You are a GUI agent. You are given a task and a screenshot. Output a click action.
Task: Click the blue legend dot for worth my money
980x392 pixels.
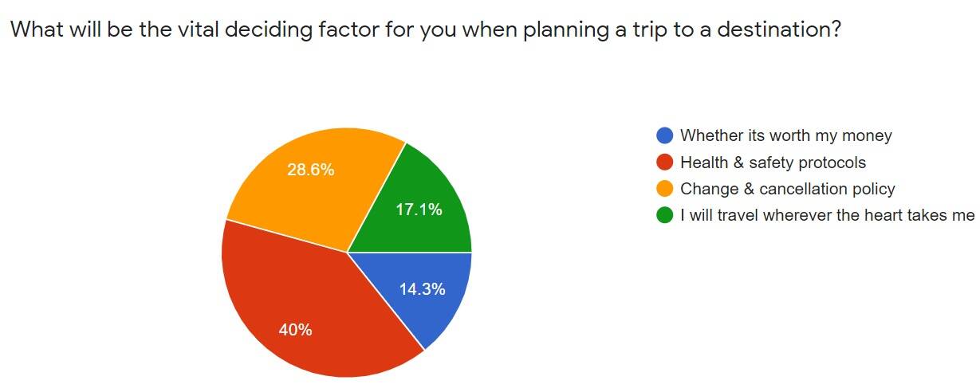[664, 135]
